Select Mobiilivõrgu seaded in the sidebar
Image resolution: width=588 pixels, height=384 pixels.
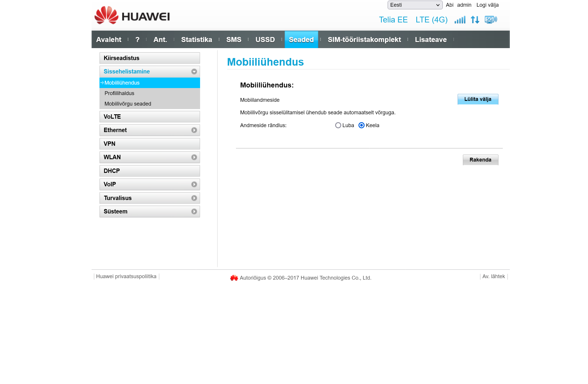[x=150, y=104]
